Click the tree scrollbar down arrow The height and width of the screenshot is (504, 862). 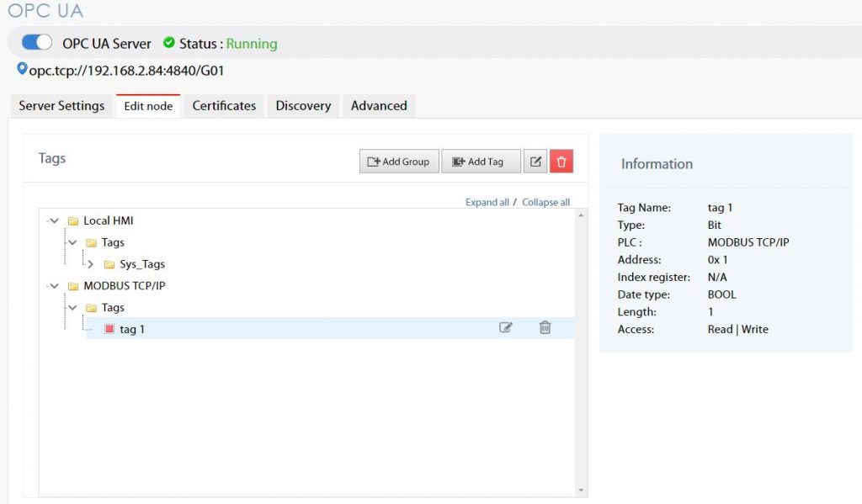tap(581, 490)
